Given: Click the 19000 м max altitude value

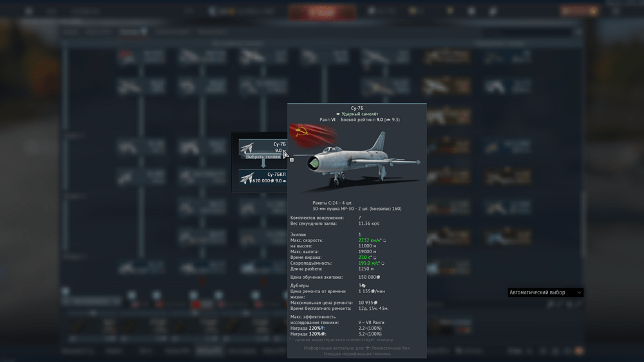Looking at the screenshot, I should click(x=367, y=252).
